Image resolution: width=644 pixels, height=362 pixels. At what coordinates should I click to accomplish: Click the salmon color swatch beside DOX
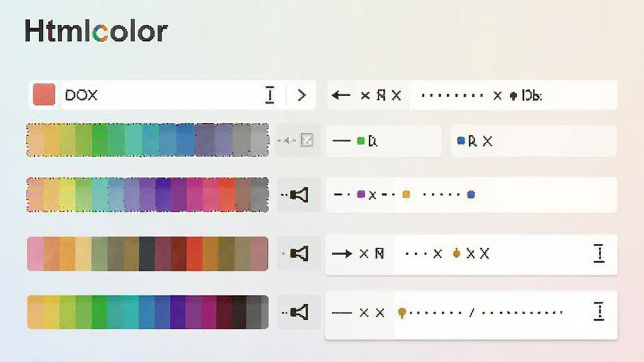tap(44, 94)
